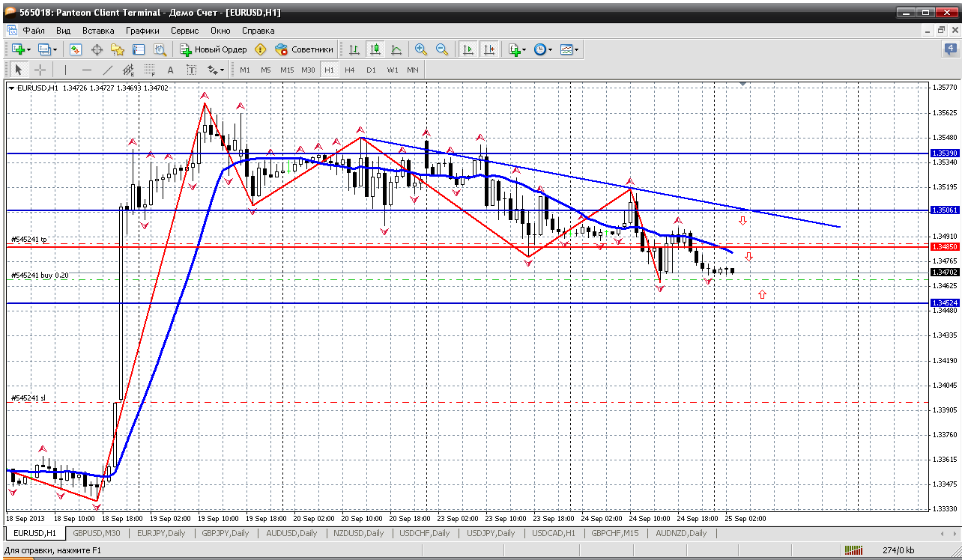Viewport: 965px width, 560px height.
Task: Open the Сервис menu
Action: click(x=184, y=31)
